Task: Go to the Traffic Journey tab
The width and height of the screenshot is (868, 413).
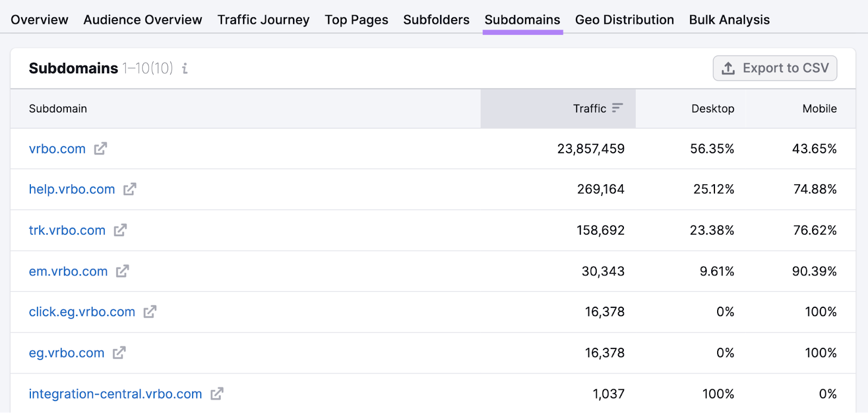Action: coord(263,20)
